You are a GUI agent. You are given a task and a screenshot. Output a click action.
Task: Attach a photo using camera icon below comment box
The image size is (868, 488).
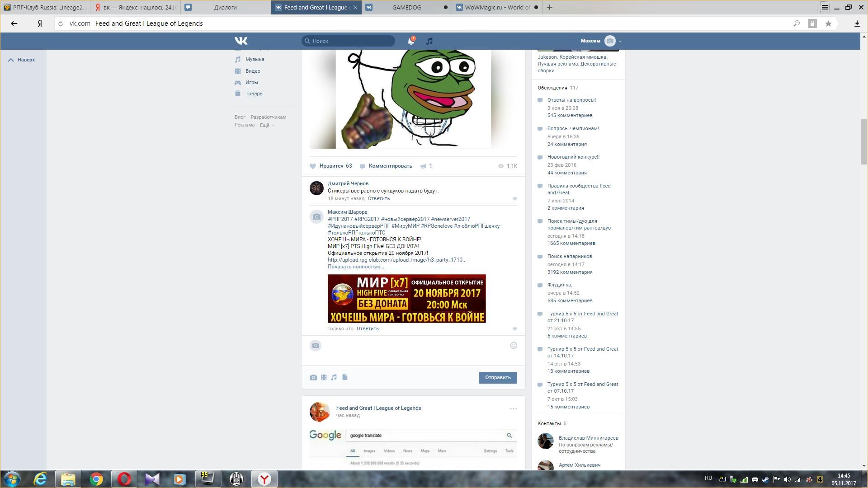313,378
